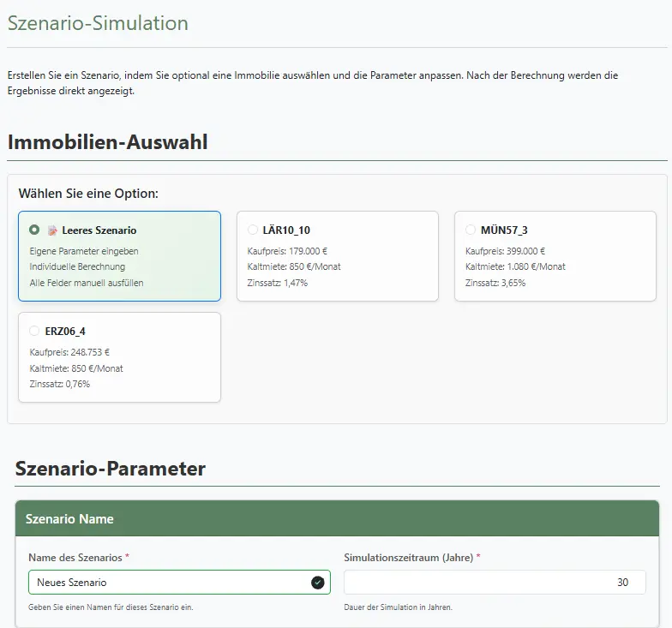Click 'Zinssatz: 1,47%' text
The width and height of the screenshot is (672, 628).
[x=278, y=283]
